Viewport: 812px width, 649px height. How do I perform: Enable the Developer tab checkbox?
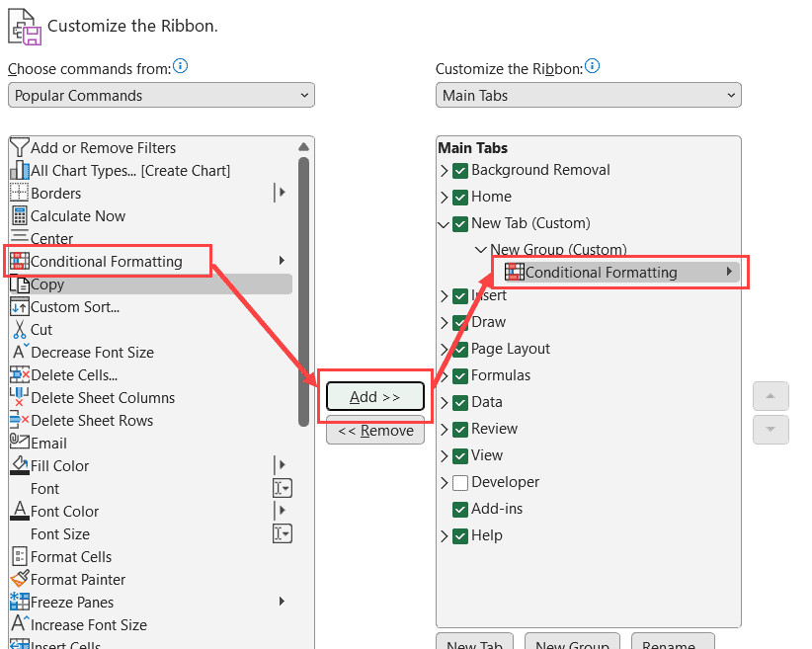(x=460, y=483)
